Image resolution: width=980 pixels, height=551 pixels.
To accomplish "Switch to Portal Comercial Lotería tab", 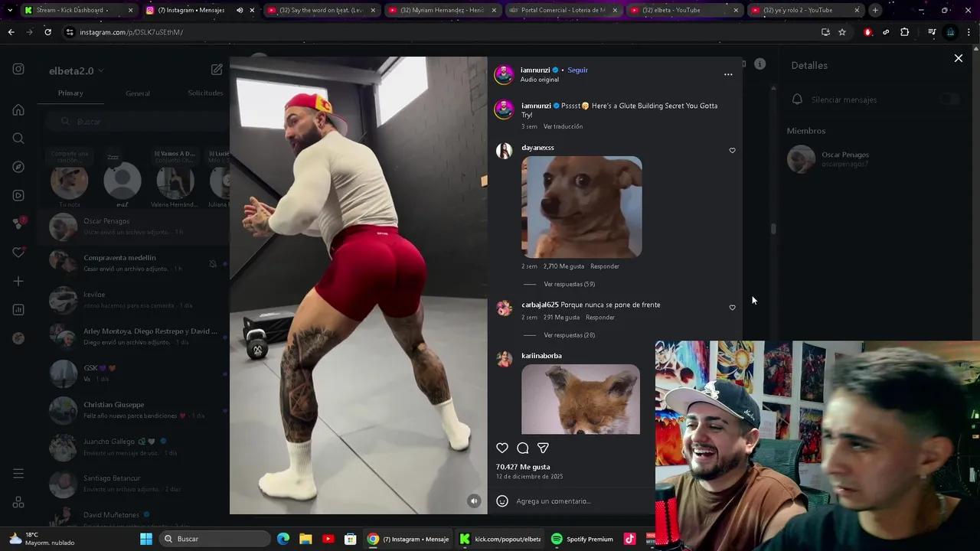I will pos(563,10).
